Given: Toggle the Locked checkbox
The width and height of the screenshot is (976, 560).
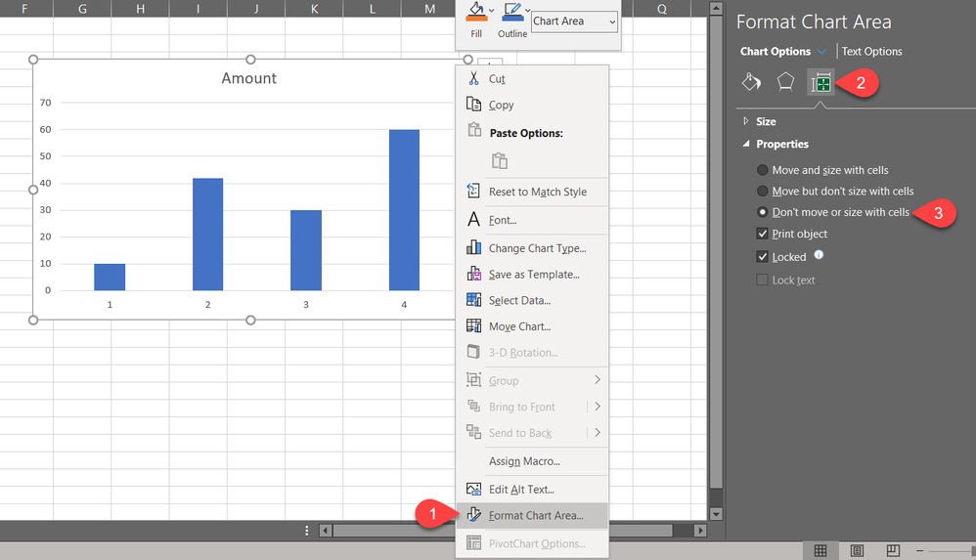Looking at the screenshot, I should pyautogui.click(x=762, y=256).
